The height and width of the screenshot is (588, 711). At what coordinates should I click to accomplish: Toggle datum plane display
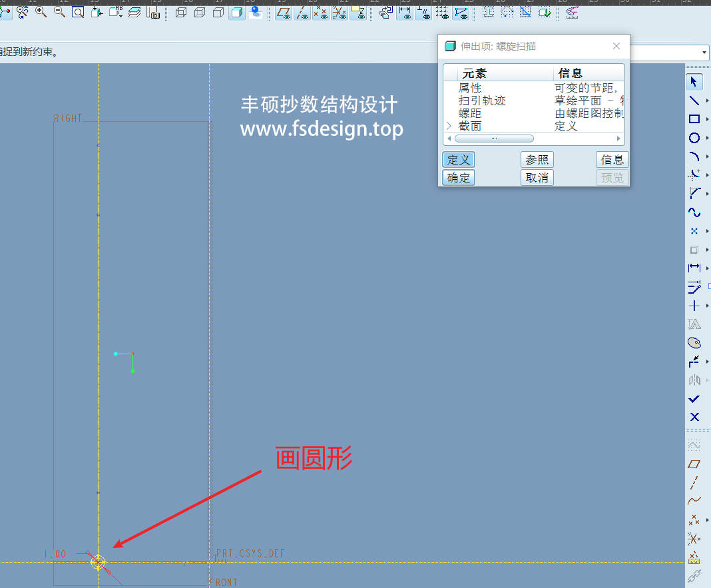click(x=284, y=12)
